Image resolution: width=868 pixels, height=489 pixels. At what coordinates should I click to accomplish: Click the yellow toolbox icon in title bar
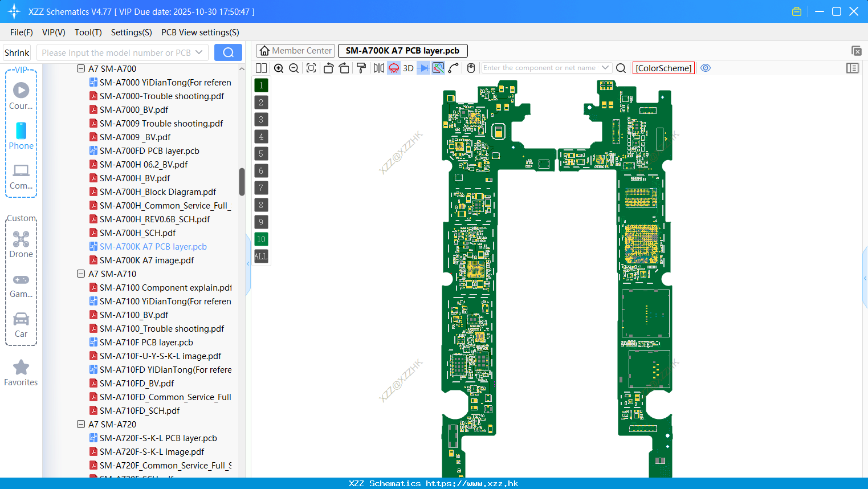pyautogui.click(x=797, y=11)
